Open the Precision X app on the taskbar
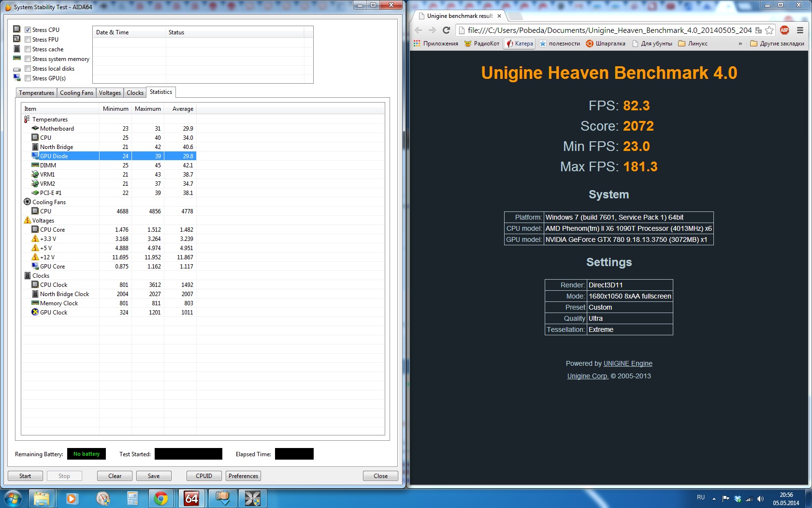 point(252,498)
